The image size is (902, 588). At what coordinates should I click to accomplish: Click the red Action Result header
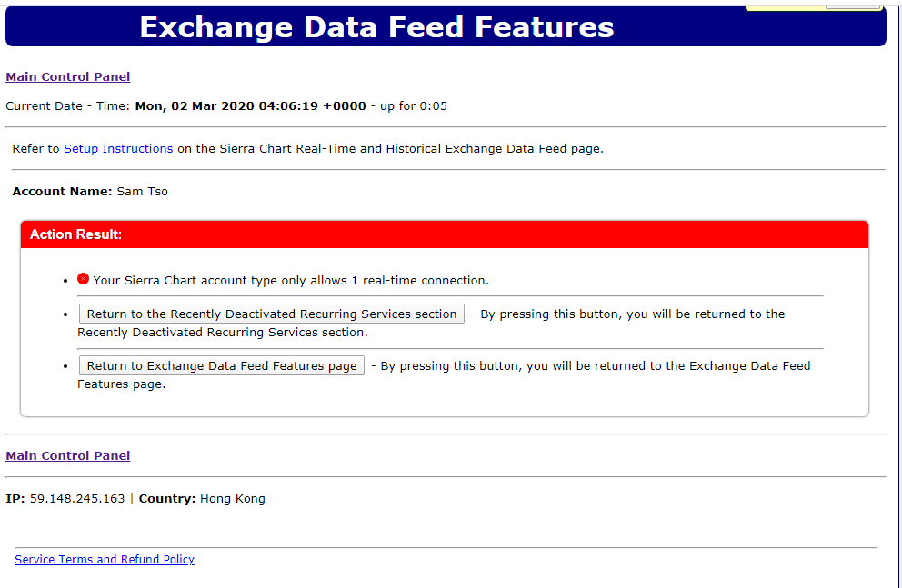pos(444,234)
